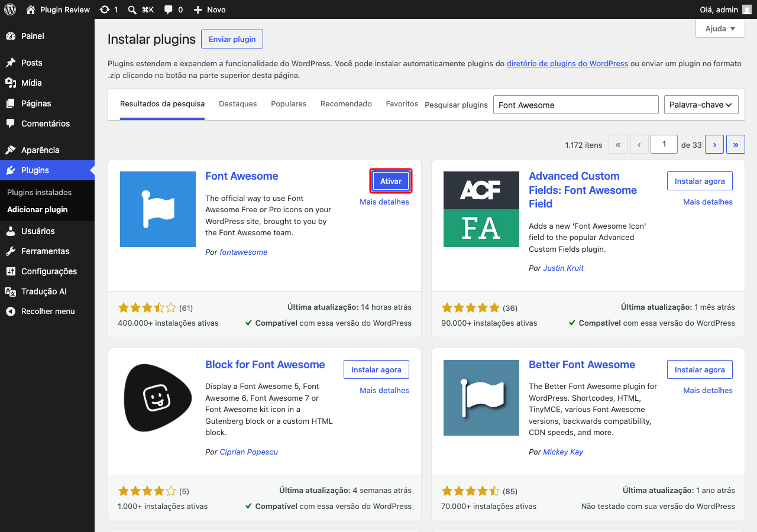
Task: Open the Palavra-chave search type dropdown
Action: (x=701, y=105)
